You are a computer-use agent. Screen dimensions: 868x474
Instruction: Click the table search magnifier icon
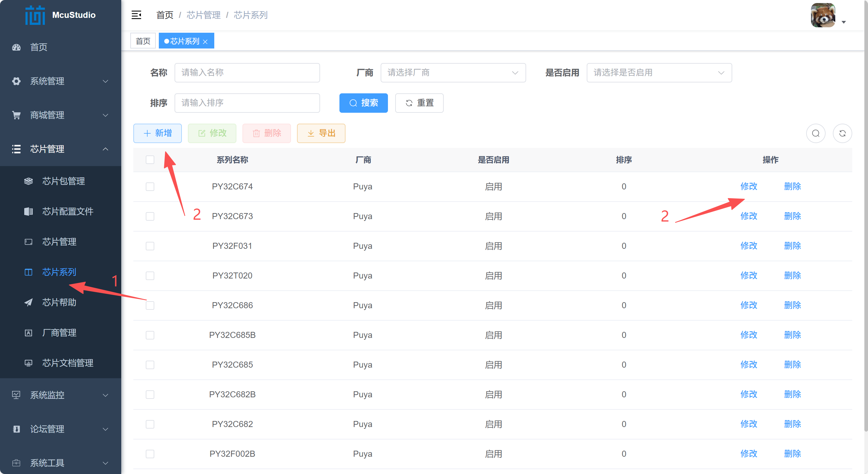pos(816,133)
